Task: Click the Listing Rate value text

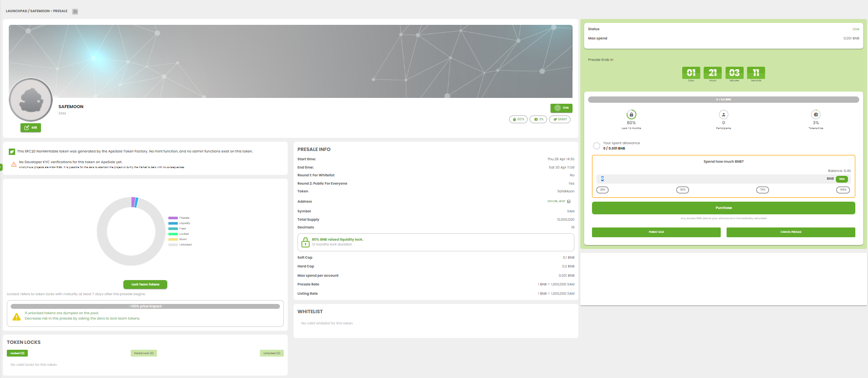Action: click(x=556, y=294)
